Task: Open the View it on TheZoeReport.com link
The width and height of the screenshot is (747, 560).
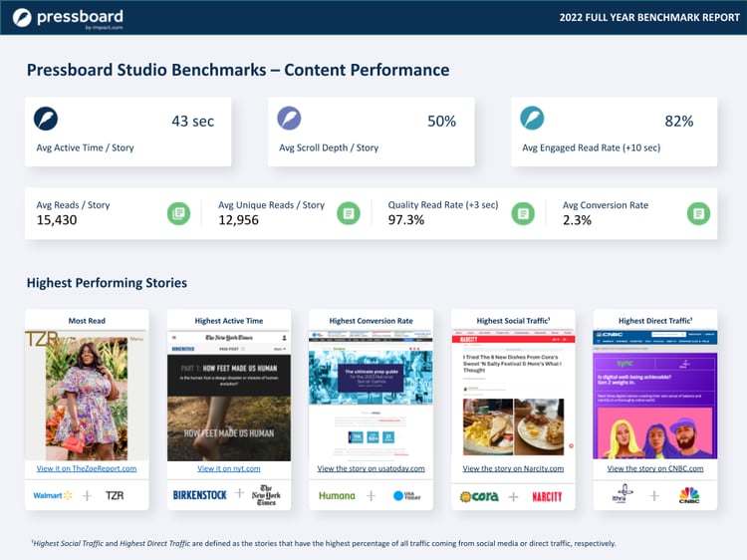Action: click(87, 468)
